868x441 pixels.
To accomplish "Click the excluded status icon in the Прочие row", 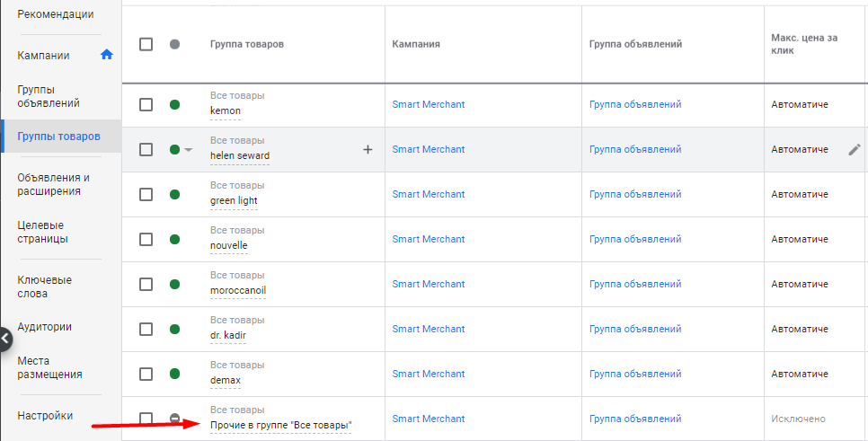I will [x=174, y=419].
